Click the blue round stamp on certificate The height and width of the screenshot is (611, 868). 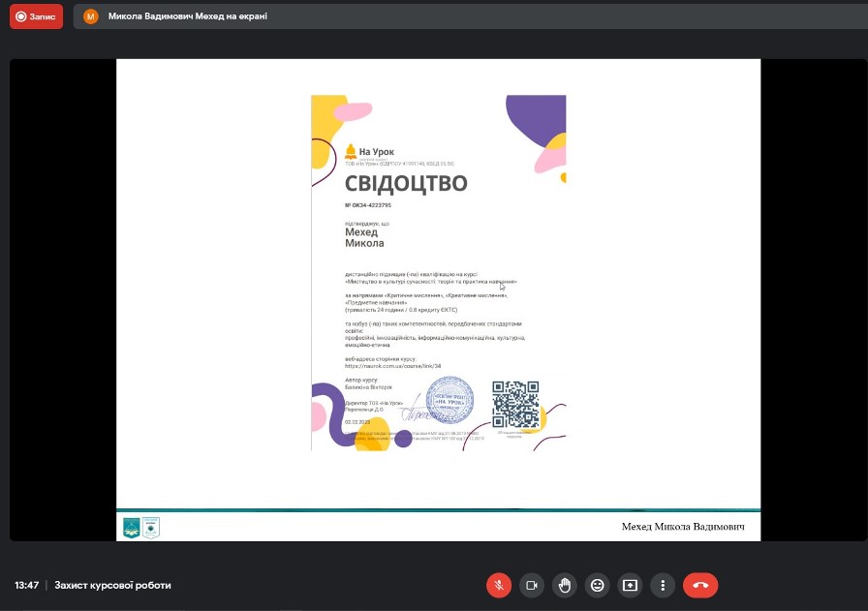[x=450, y=400]
